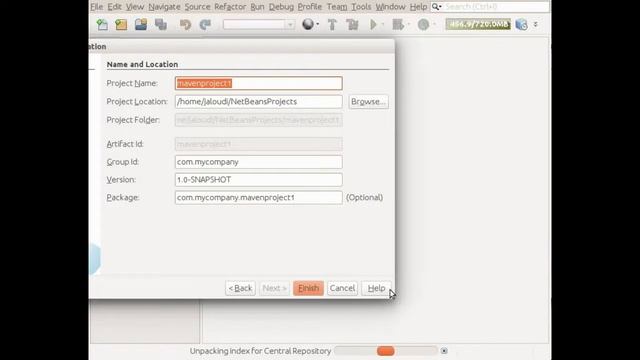Click the Back button
This screenshot has height=360, width=640.
(240, 288)
